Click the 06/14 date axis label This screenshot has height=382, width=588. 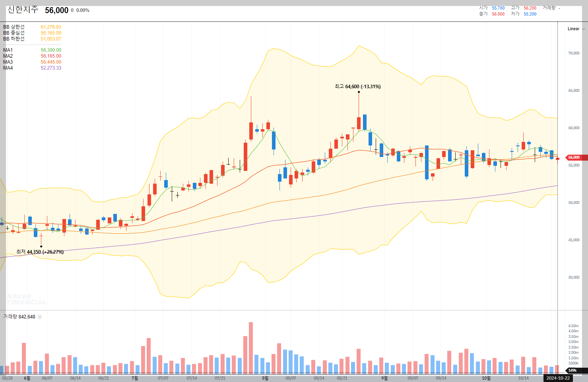75,378
